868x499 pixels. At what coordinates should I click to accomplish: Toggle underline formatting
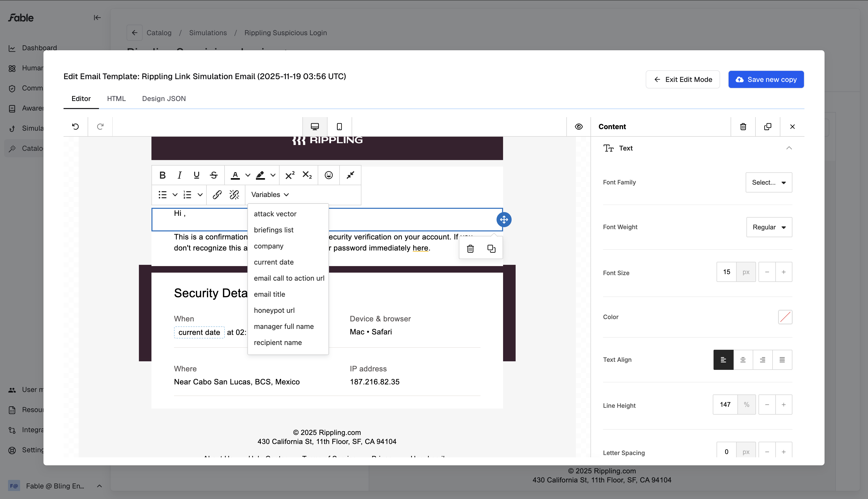[x=196, y=175]
